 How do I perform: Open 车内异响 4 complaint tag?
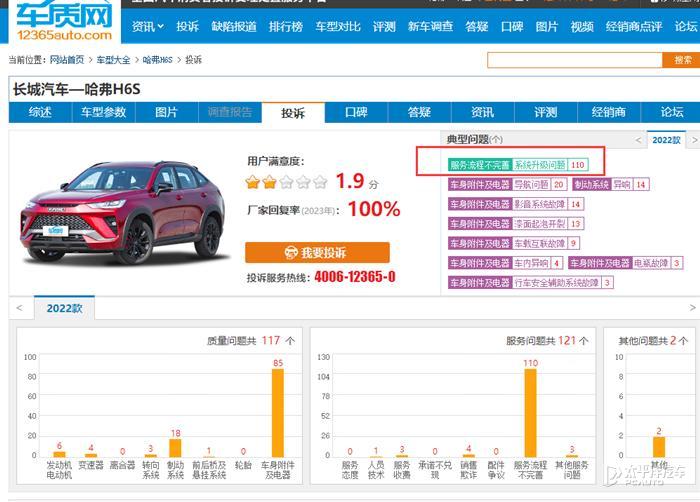coord(505,263)
